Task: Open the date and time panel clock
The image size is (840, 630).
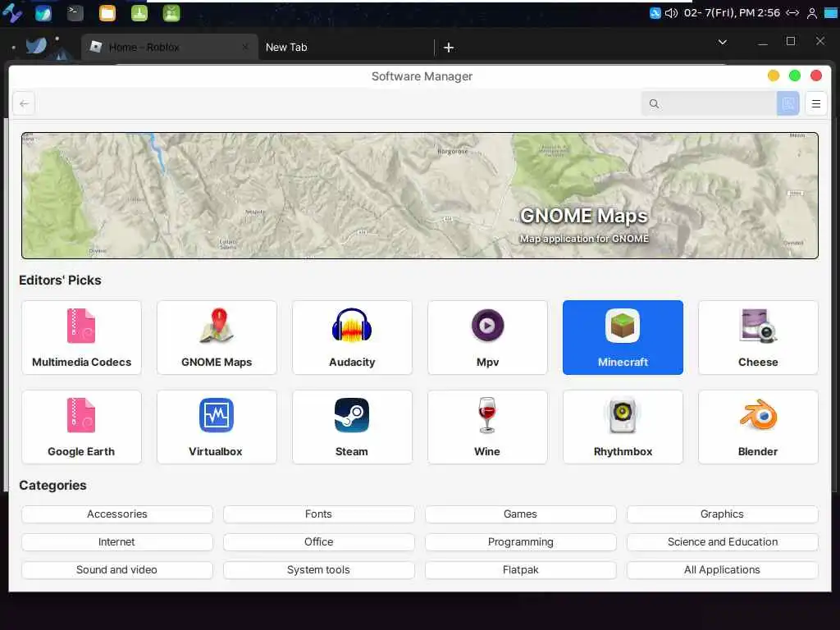Action: (x=732, y=13)
